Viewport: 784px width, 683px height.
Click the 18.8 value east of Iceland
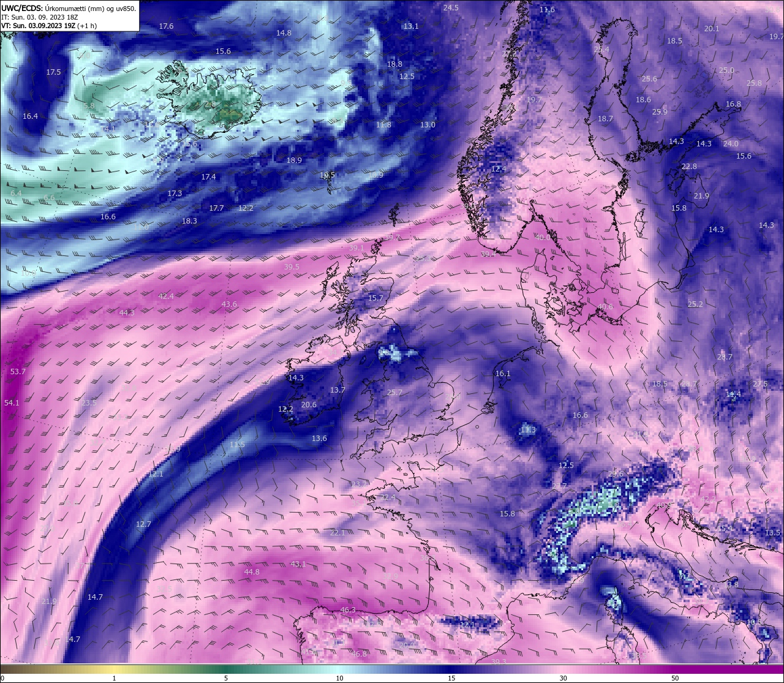tap(394, 64)
